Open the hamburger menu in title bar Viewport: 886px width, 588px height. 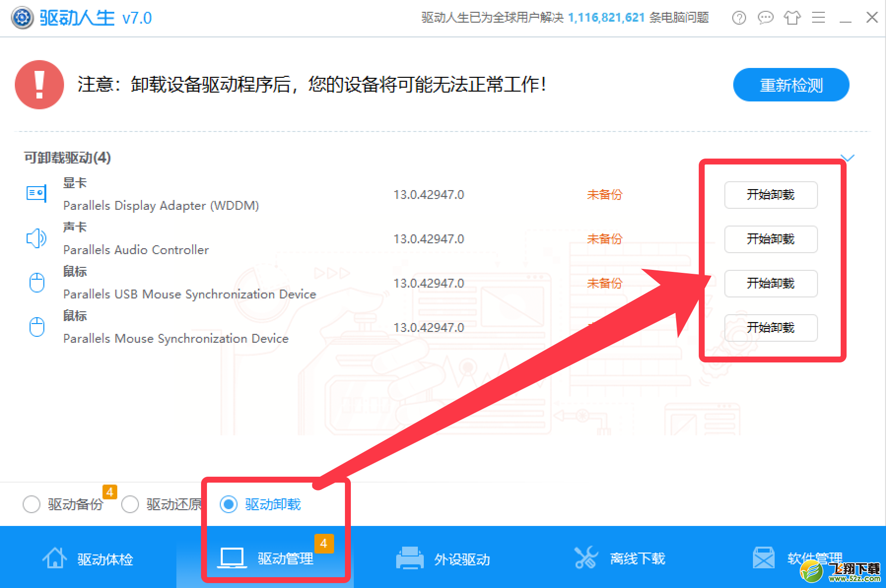click(819, 18)
